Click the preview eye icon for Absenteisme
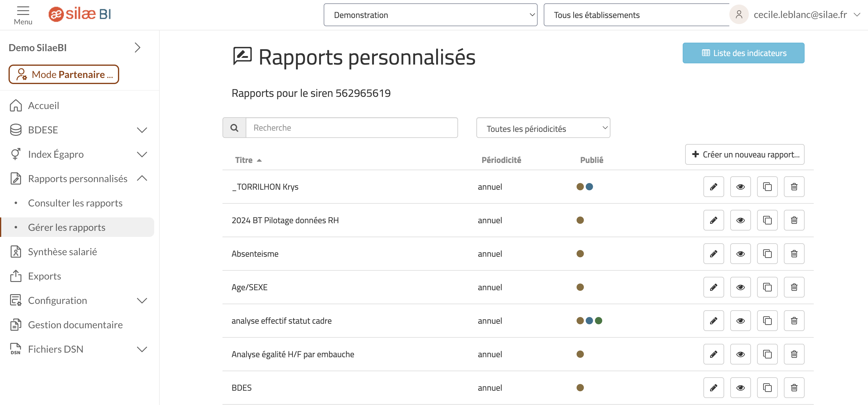 [740, 253]
